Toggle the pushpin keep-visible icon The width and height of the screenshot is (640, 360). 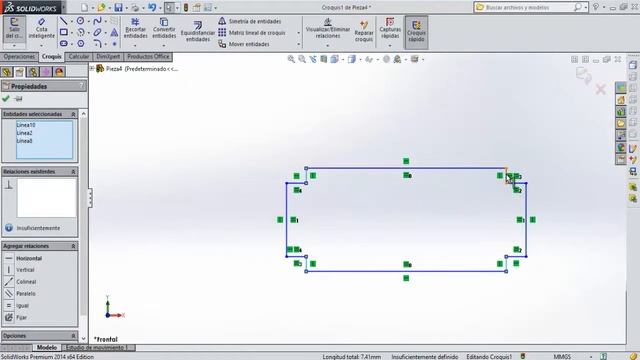(18, 98)
